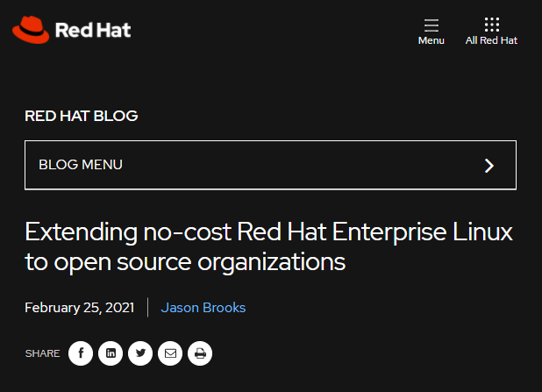
Task: Expand the BLOG MENU chevron arrow
Action: coord(489,165)
